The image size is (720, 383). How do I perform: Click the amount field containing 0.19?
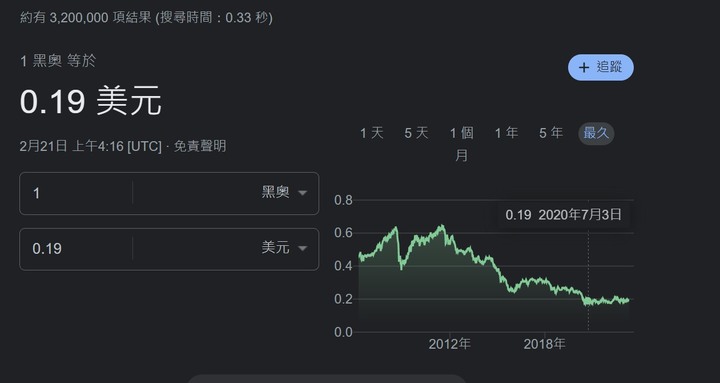click(x=76, y=249)
